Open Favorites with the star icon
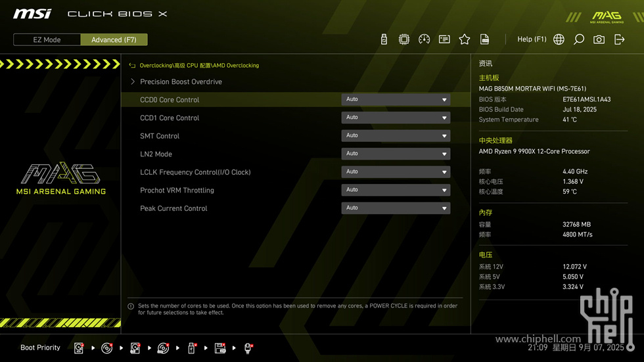The height and width of the screenshot is (362, 644). [464, 39]
